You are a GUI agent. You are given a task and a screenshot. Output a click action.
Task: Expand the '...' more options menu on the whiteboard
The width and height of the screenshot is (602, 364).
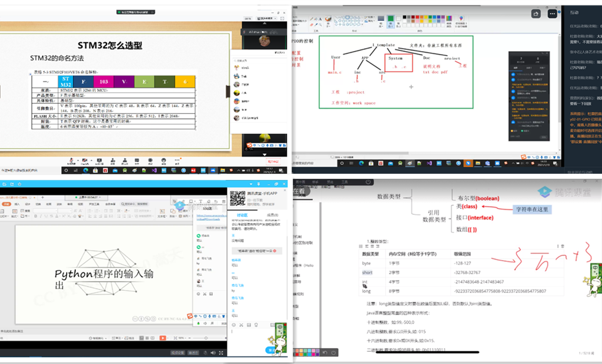pos(552,14)
